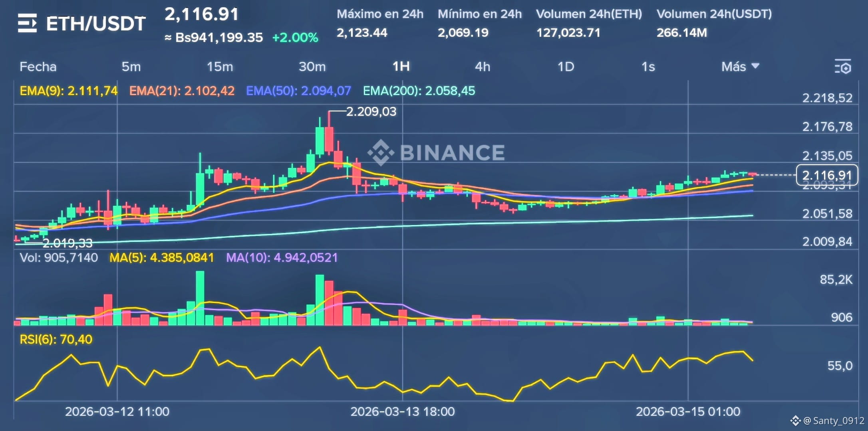Image resolution: width=868 pixels, height=431 pixels.
Task: Switch to the Fecha tab
Action: tap(38, 67)
